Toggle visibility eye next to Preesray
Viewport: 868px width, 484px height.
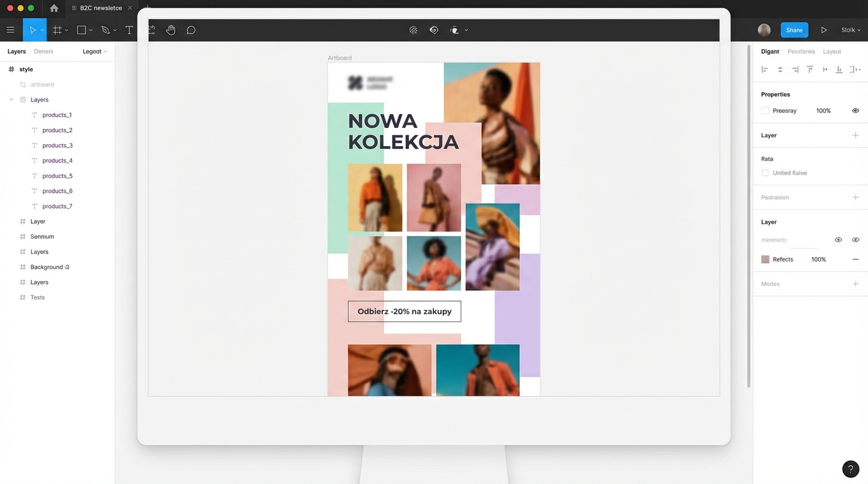(x=855, y=111)
